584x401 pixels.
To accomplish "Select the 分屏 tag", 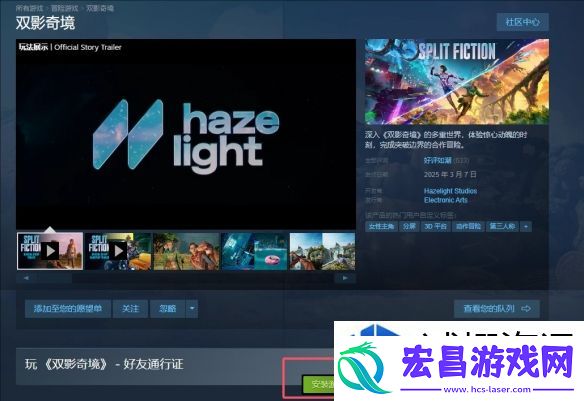I will point(409,226).
